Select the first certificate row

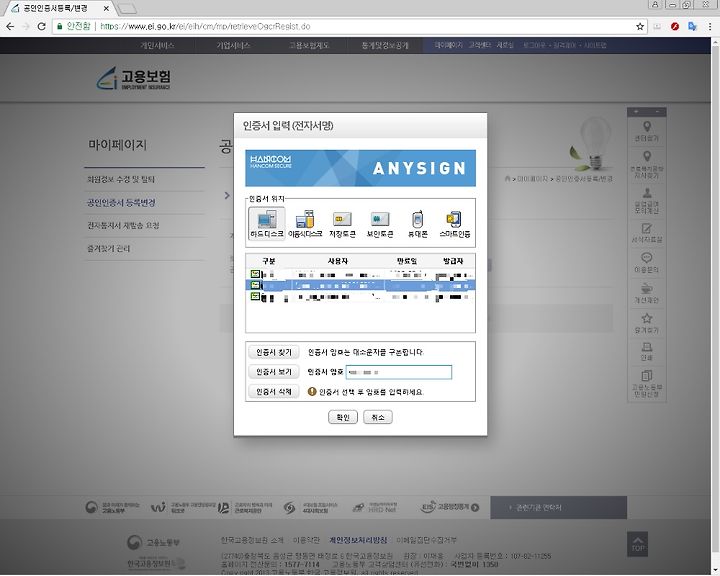click(x=360, y=275)
